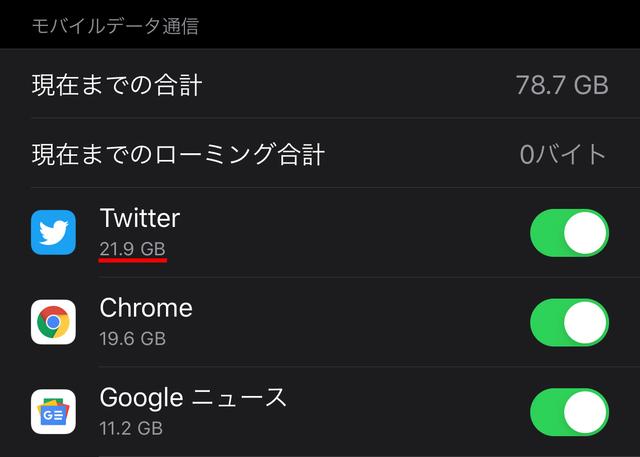Click the red underline beneath Twitter usage

pos(133,260)
